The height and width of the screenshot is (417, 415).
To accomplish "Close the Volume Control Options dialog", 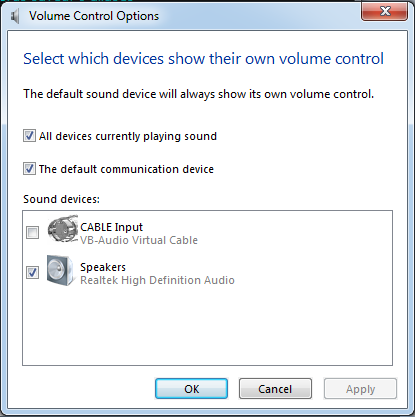I will click(x=384, y=11).
